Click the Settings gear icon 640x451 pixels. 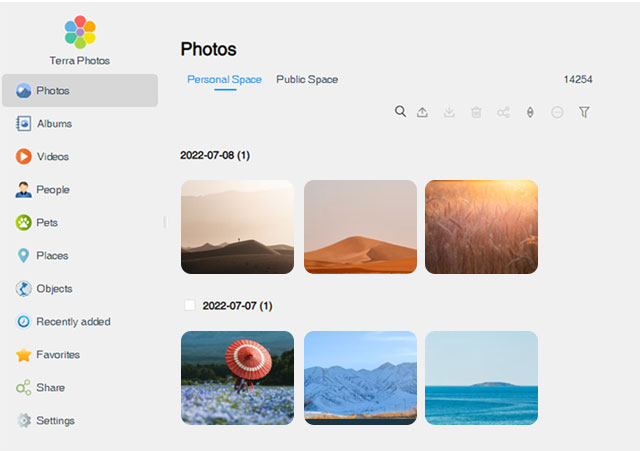click(24, 420)
